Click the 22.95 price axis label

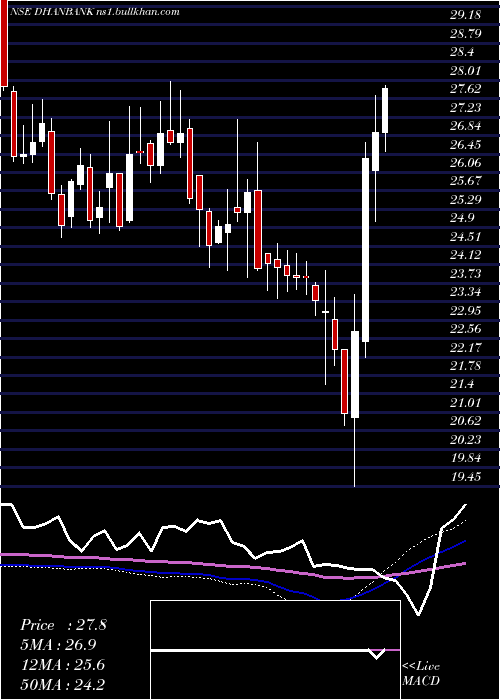(465, 310)
